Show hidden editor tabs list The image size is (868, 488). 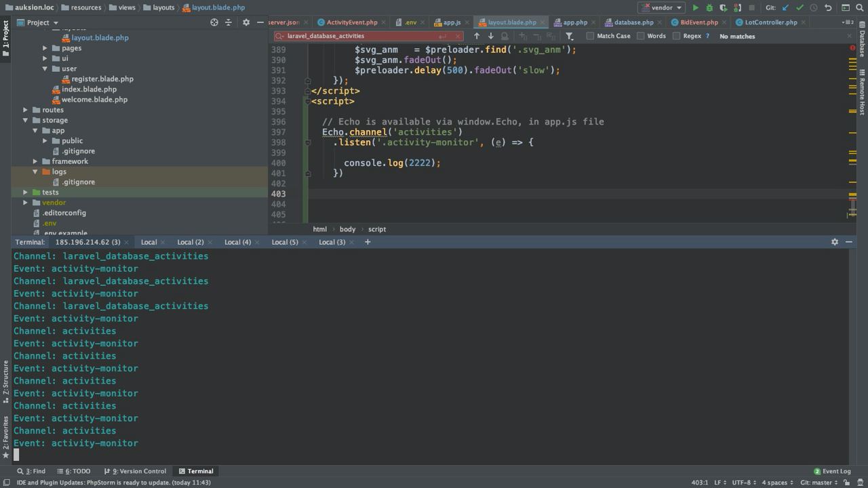849,22
